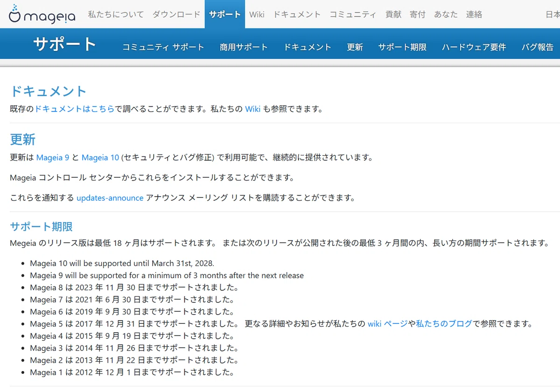Follow the ドキュメントはこちら link
Viewport: 560px width, 392px height.
(x=75, y=109)
